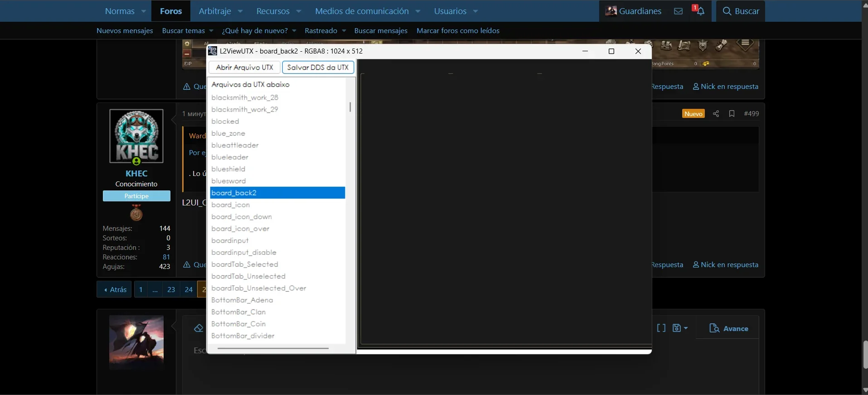The image size is (868, 395).
Task: Open the inbox envelope icon
Action: [x=678, y=11]
